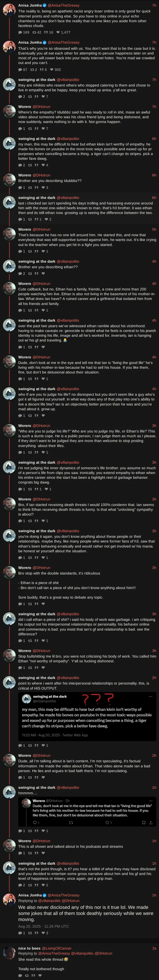Open the @AnisaTheGreasy handle on the top post

pyautogui.click(x=63, y=5)
